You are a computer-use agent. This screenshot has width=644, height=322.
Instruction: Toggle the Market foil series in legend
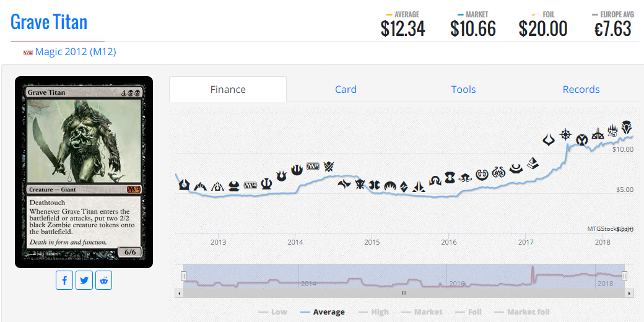click(x=521, y=312)
